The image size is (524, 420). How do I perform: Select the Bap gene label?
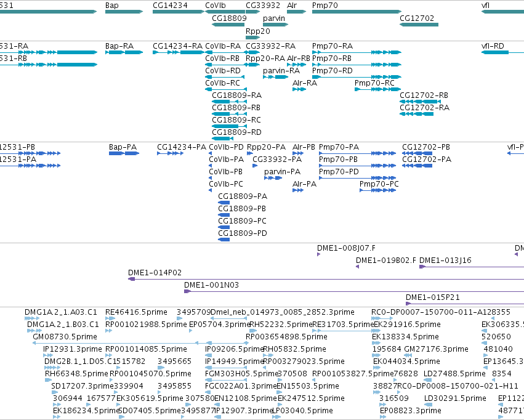point(111,6)
